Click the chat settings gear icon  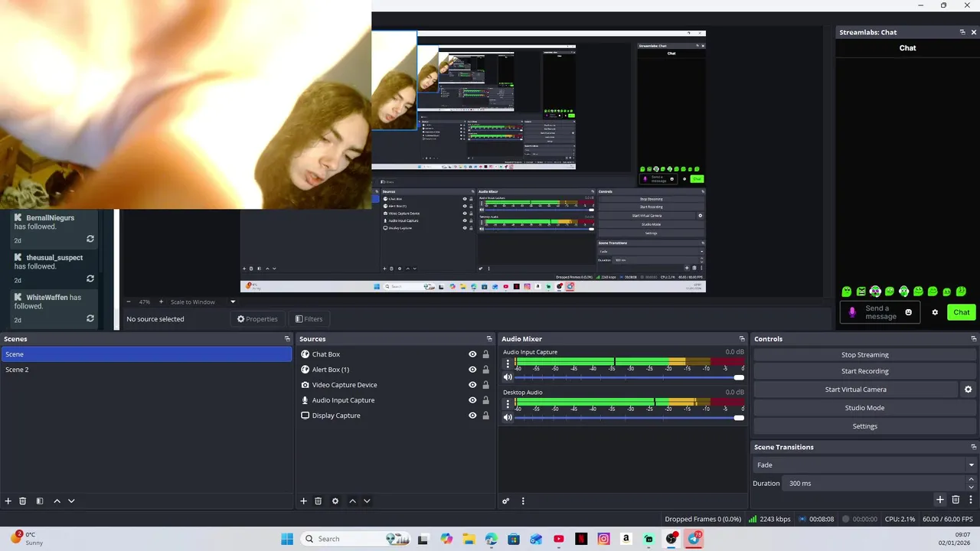coord(935,312)
